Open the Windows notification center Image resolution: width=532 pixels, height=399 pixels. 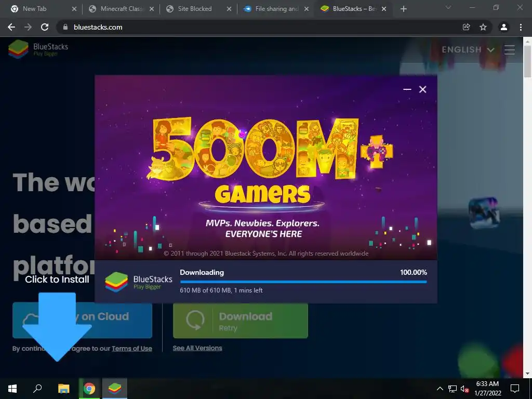(515, 389)
